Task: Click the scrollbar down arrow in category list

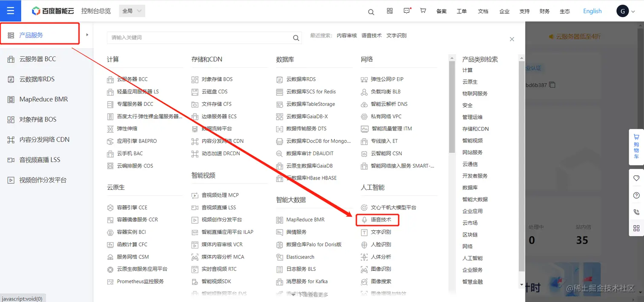Action: (x=521, y=285)
